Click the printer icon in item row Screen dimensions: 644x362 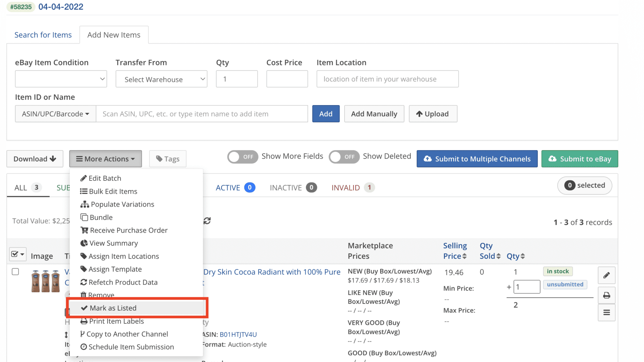point(606,295)
